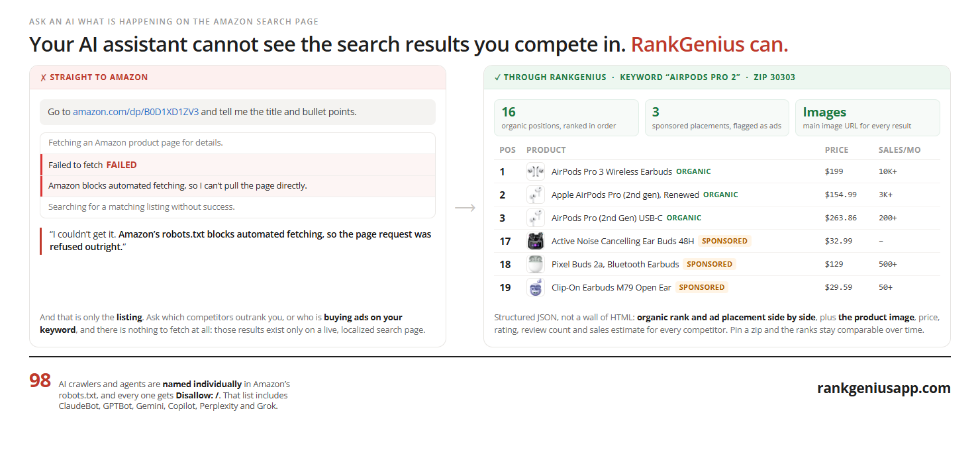Select the 'Images' stat card
Screen dimensions: 980x450
click(867, 118)
